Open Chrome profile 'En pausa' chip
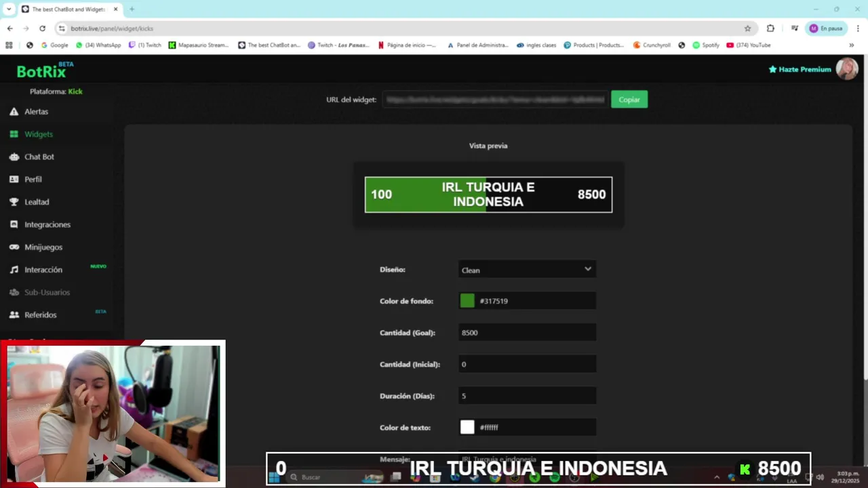This screenshot has height=488, width=868. tap(825, 28)
